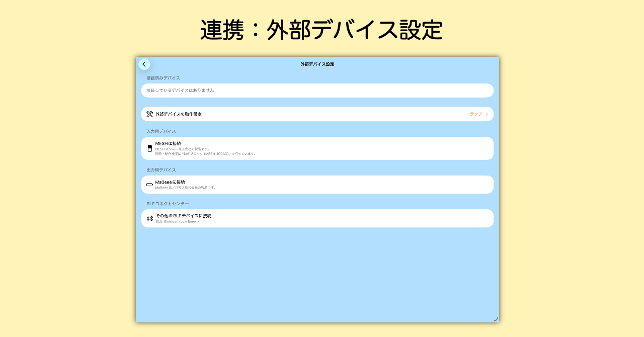
Task: Click the 接続しているデバイスはありません field
Action: [317, 91]
